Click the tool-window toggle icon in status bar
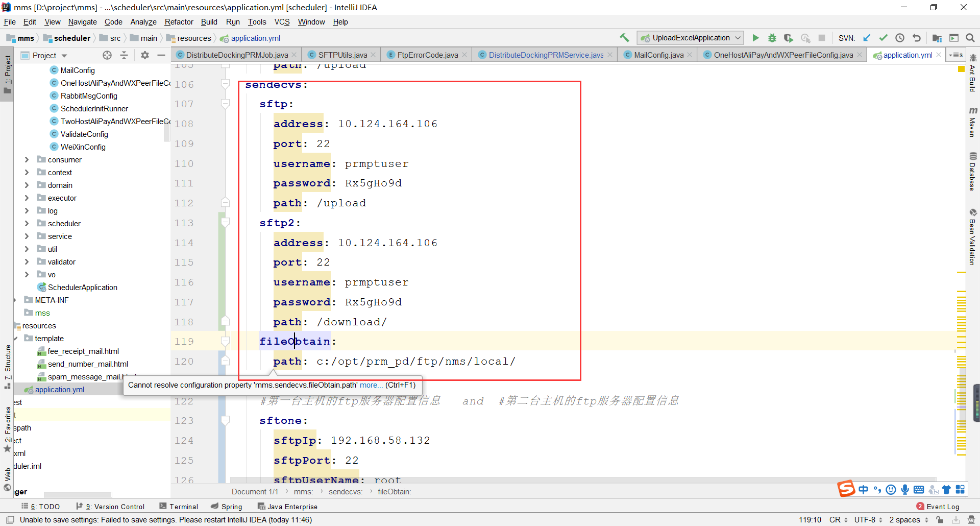Viewport: 980px width, 526px height. pyautogui.click(x=10, y=520)
